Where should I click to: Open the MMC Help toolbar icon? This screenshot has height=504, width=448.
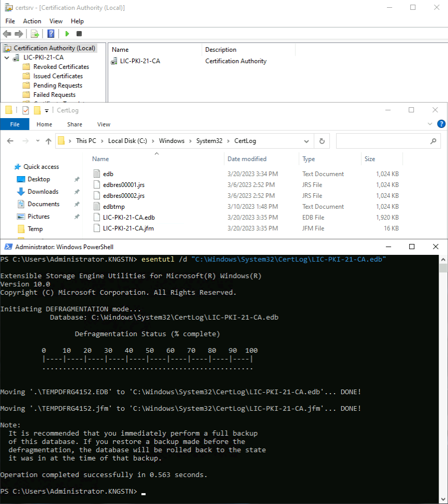(x=51, y=34)
